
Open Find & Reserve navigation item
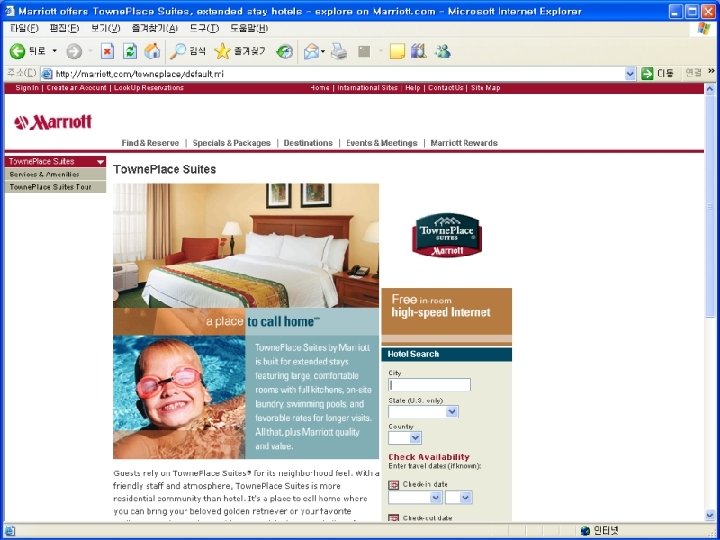click(x=150, y=143)
